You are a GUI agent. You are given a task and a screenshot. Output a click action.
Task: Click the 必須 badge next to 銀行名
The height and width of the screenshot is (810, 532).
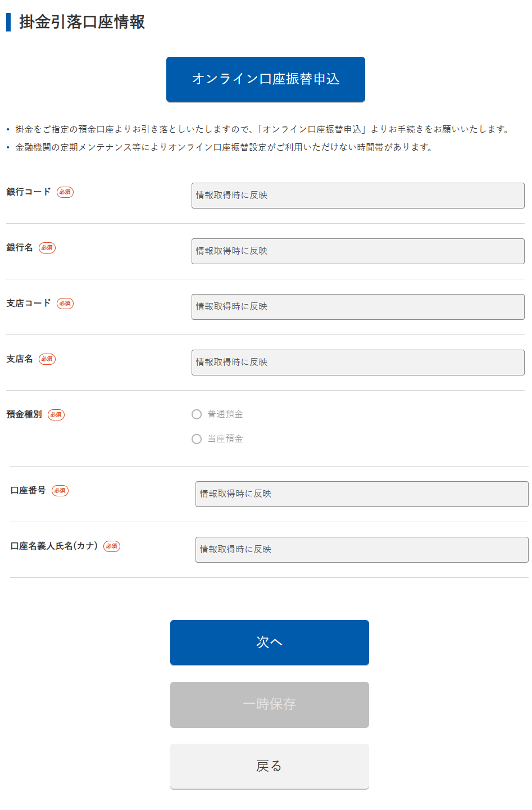coord(47,248)
